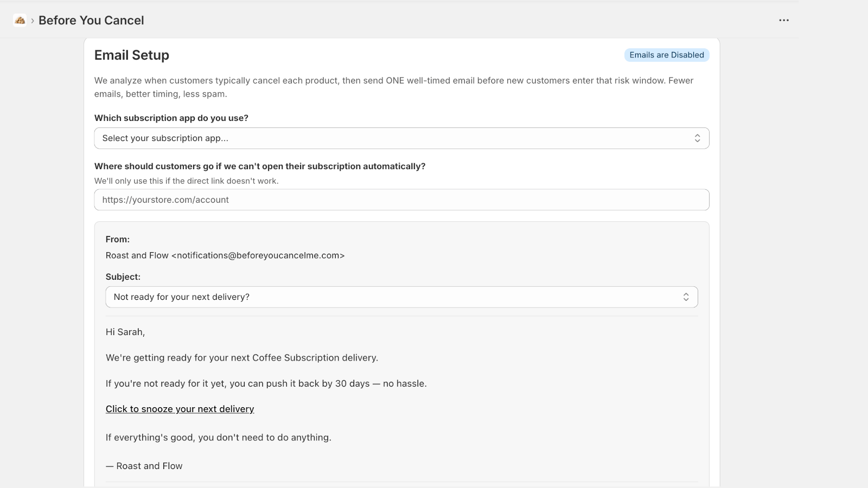Click the 'Which subscription app do you use?' label
868x488 pixels.
pyautogui.click(x=171, y=118)
